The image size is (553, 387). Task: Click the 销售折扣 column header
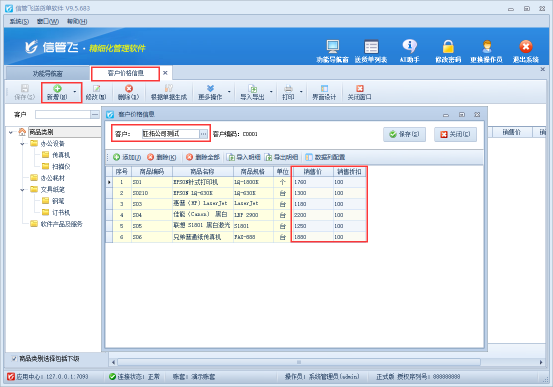tap(349, 172)
